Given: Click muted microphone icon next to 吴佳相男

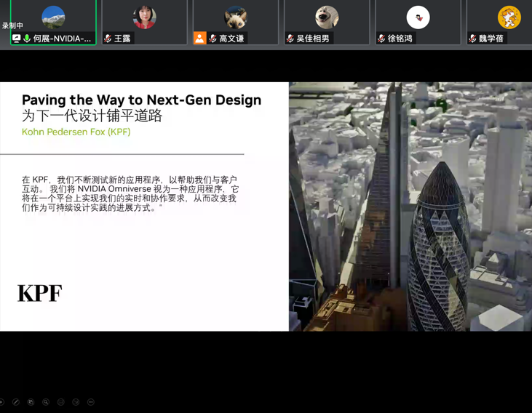Looking at the screenshot, I should coord(290,39).
